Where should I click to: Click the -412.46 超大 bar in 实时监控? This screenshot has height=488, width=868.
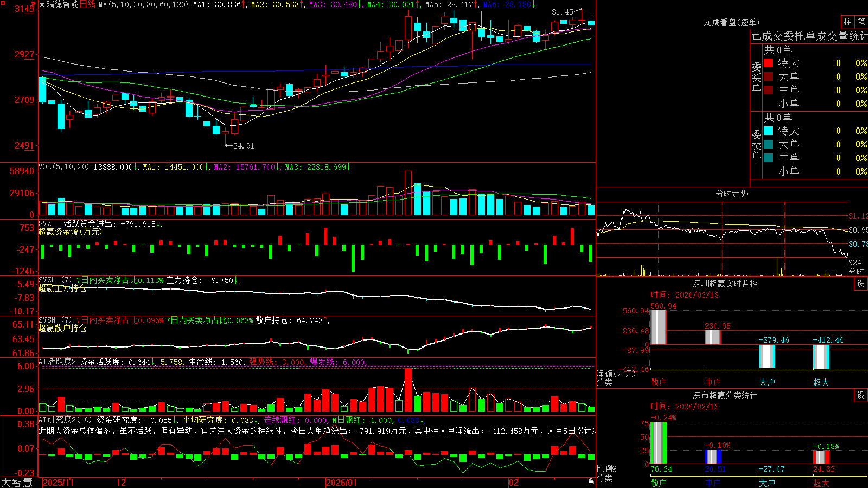click(x=821, y=357)
